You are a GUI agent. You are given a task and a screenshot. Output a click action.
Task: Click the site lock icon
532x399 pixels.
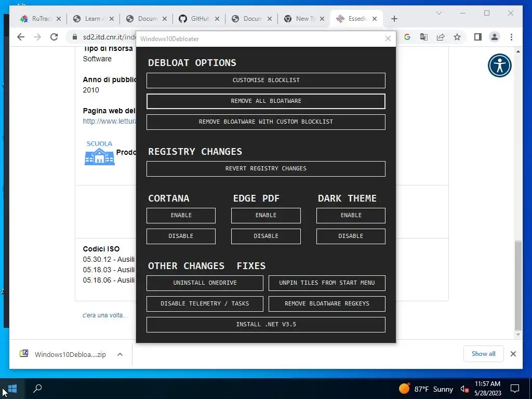coord(75,37)
